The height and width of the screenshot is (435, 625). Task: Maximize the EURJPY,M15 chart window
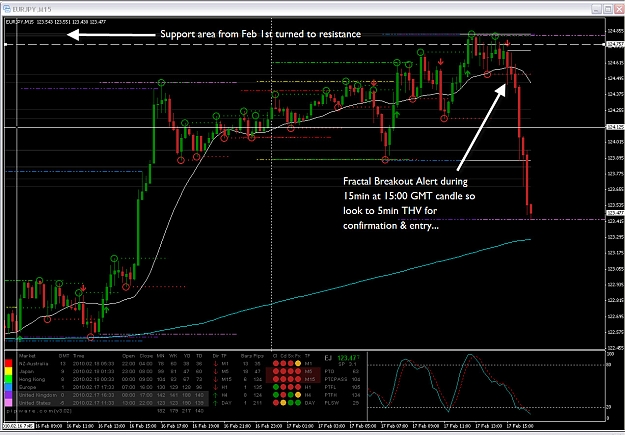coord(607,9)
